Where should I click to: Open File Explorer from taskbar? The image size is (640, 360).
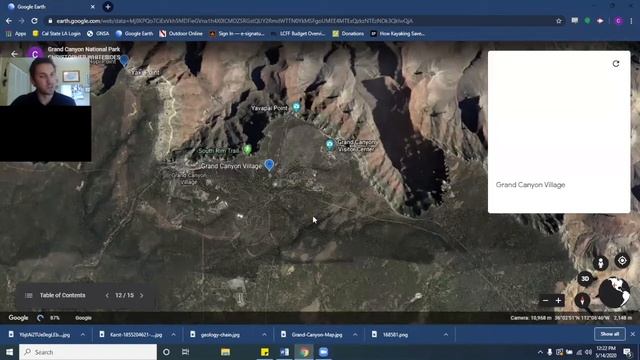tap(225, 352)
